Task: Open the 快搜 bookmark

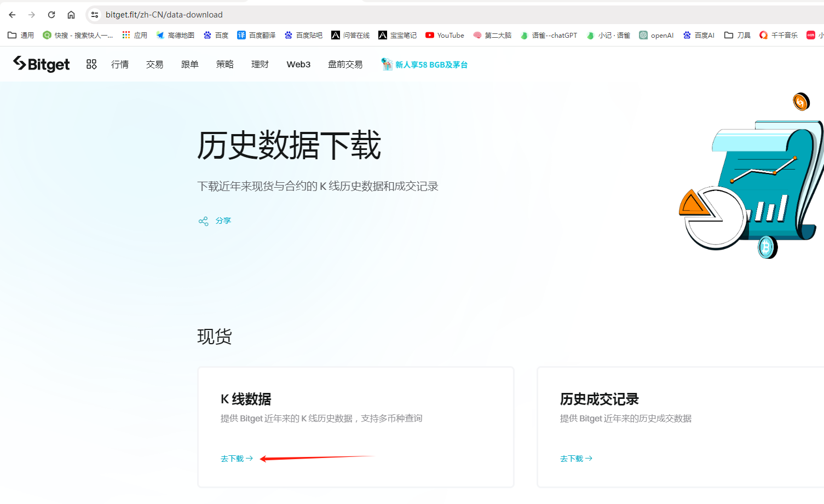Action: 78,35
